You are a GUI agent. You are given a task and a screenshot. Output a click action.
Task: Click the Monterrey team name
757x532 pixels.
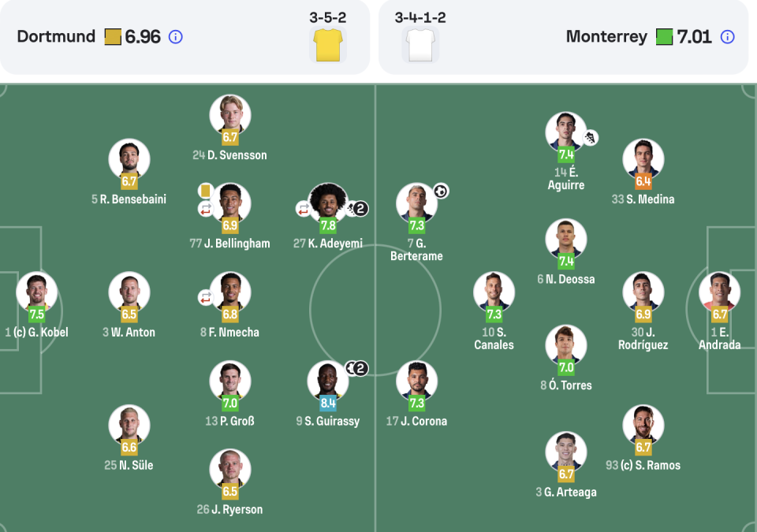[606, 37]
